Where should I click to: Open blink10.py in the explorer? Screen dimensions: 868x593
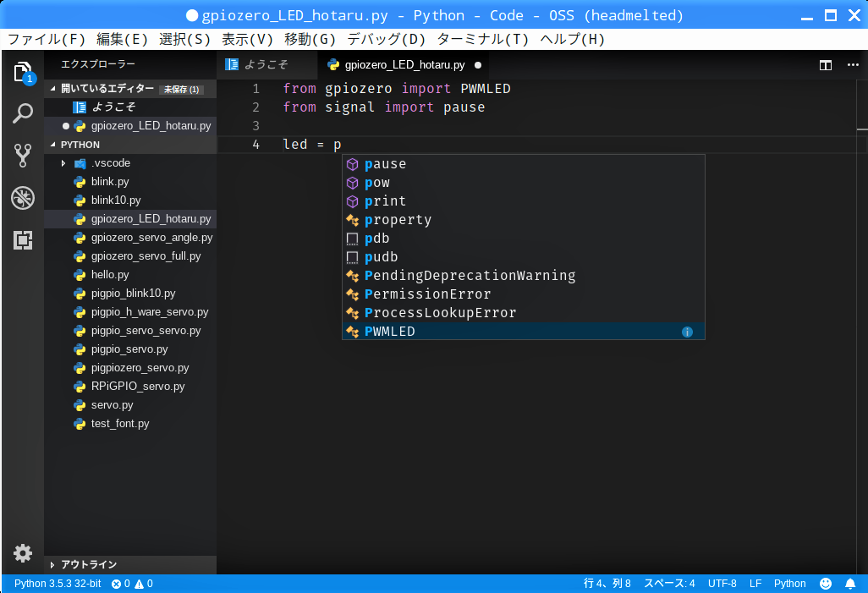coord(130,200)
